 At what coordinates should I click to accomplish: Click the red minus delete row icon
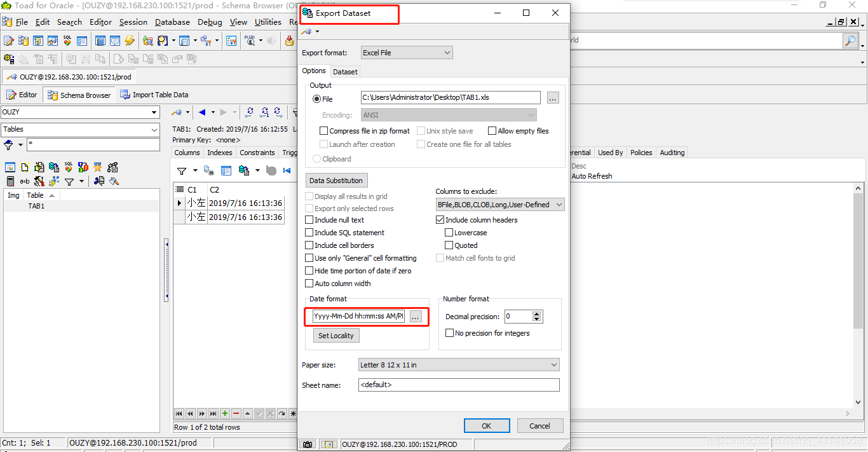click(236, 413)
